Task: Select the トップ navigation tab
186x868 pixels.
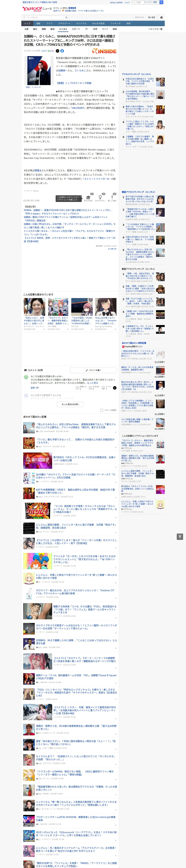Action: [x=27, y=24]
